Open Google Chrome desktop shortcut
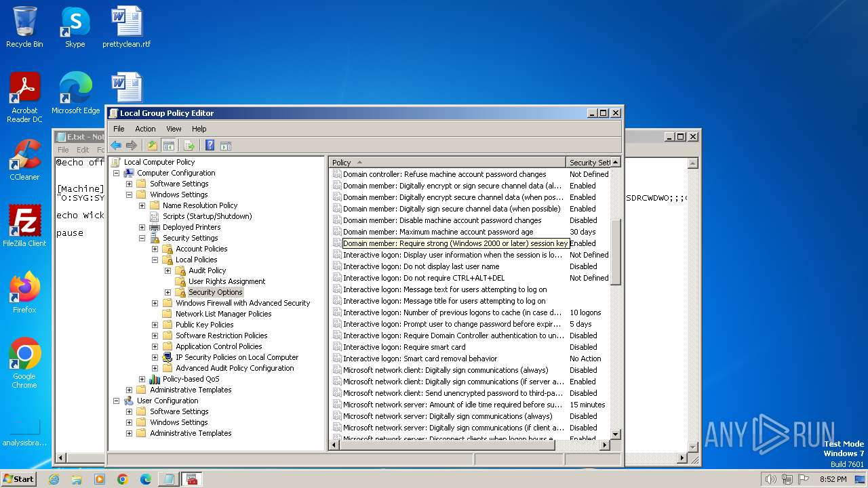The width and height of the screenshot is (868, 488). pos(24,363)
